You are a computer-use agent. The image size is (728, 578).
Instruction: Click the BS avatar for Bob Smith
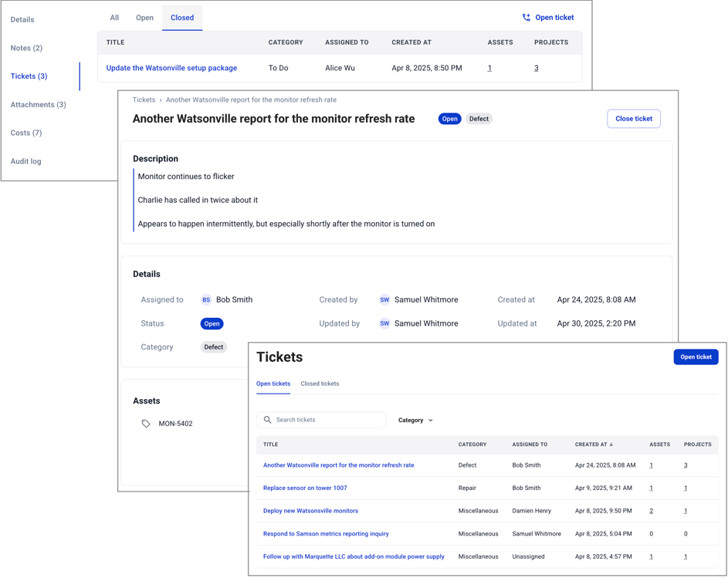pyautogui.click(x=206, y=300)
